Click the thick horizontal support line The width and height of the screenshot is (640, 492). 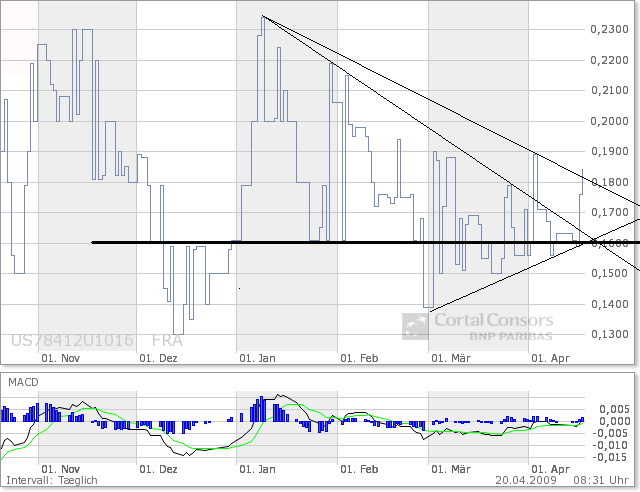pos(300,242)
